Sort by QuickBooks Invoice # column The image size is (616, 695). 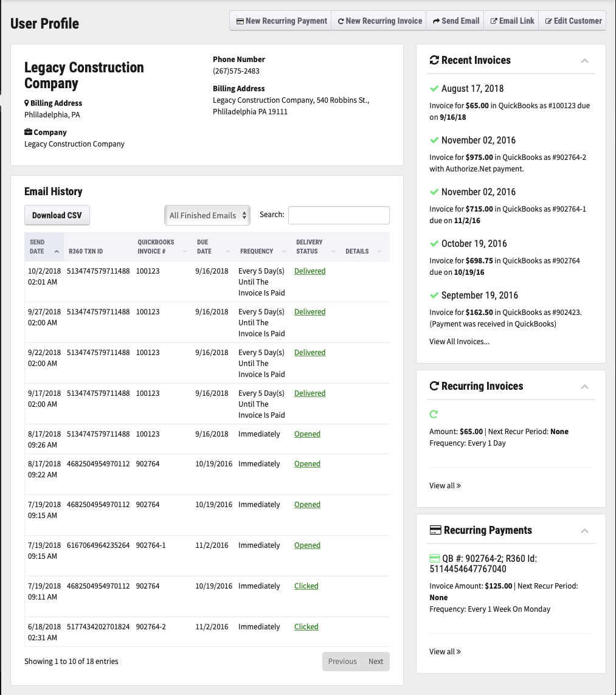[185, 251]
